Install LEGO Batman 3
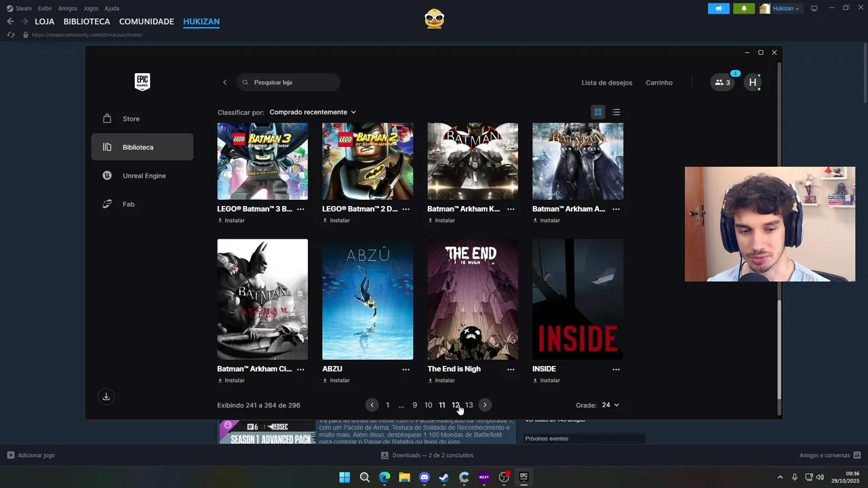 [231, 220]
